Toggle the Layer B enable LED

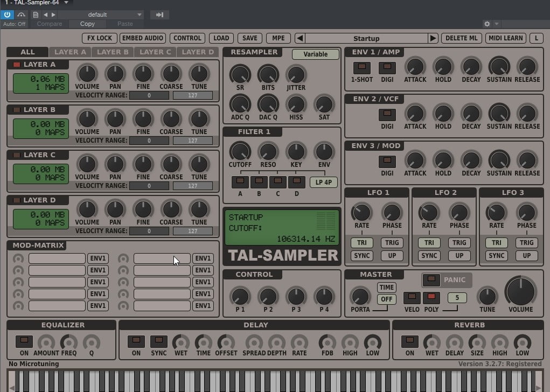(16, 110)
